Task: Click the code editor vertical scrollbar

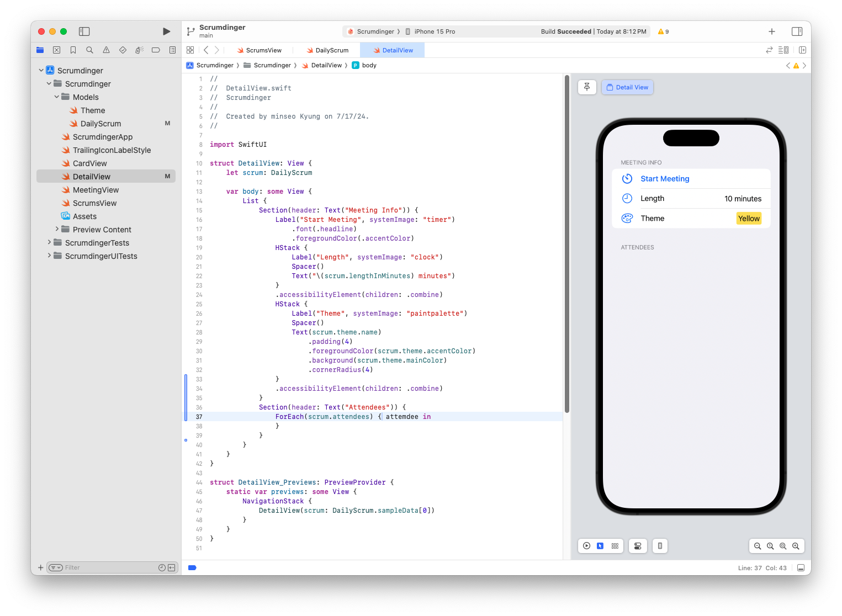Action: 566,244
